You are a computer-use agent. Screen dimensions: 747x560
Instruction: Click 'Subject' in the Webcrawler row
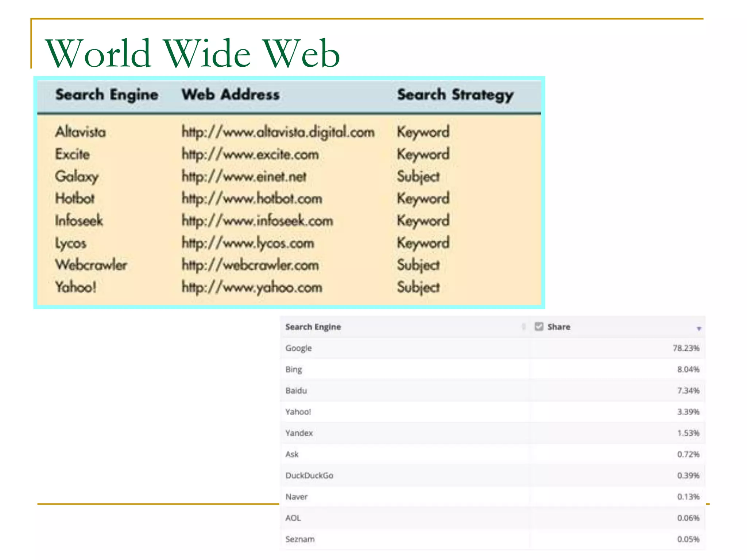[418, 265]
